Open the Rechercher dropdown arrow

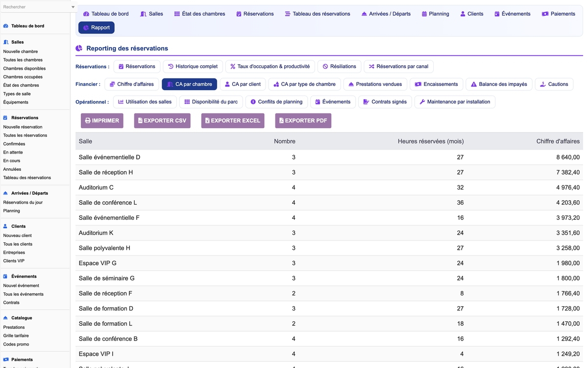(73, 7)
